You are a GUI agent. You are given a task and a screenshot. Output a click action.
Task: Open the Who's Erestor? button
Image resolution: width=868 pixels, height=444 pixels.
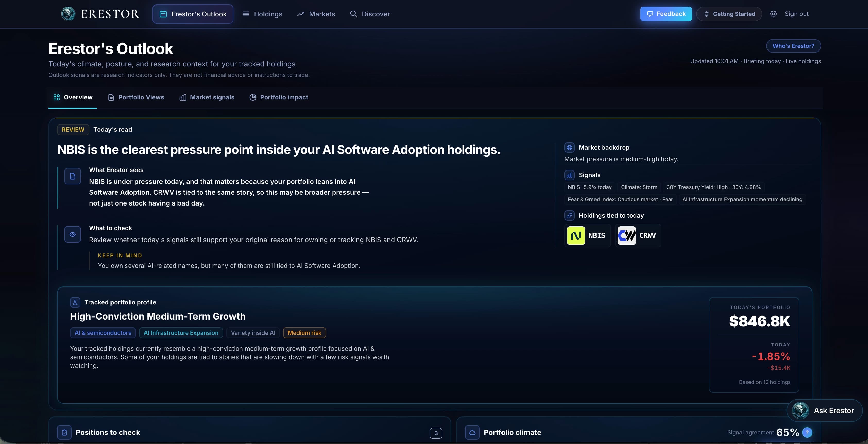pos(793,46)
